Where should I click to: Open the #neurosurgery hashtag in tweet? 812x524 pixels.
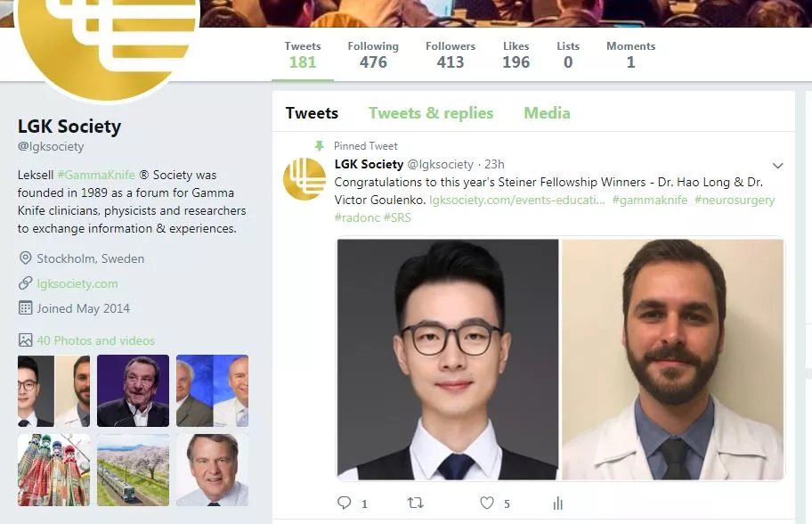(735, 200)
